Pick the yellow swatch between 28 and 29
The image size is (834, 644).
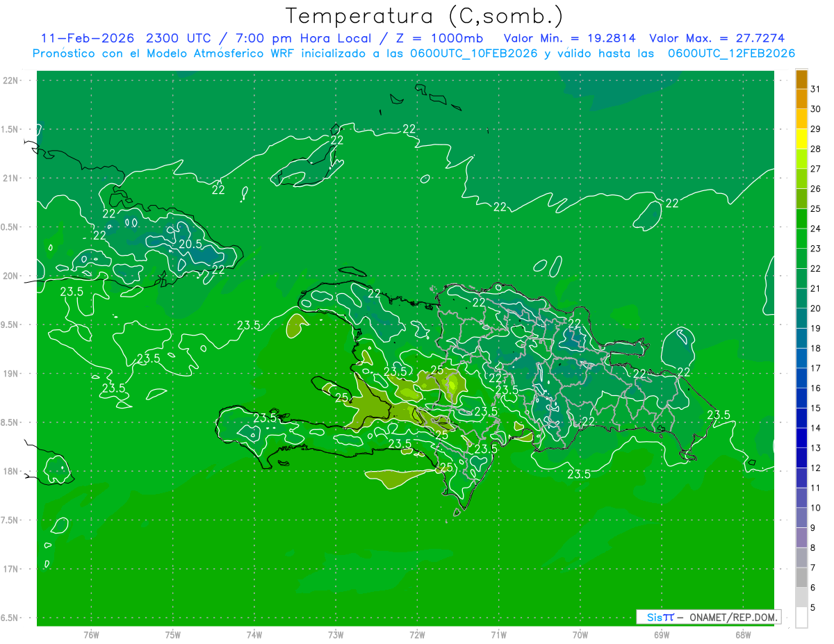801,139
